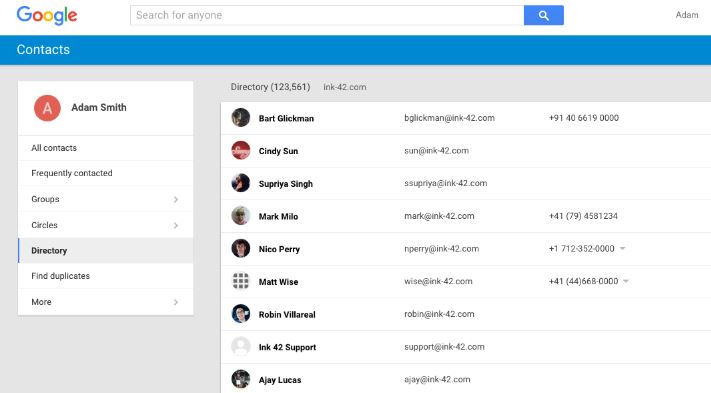Click email ssupriya@ink-42.com
This screenshot has width=711, height=393.
(446, 183)
